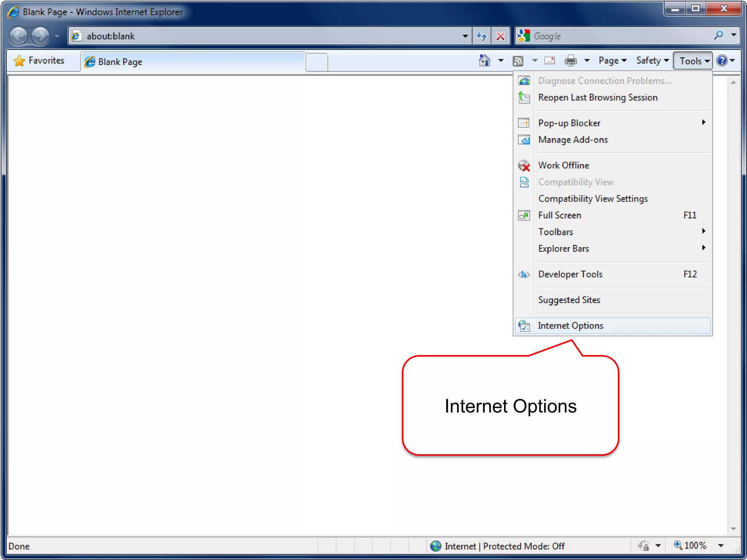This screenshot has width=747, height=560.
Task: Expand the Explorer Bars submenu
Action: [x=613, y=249]
